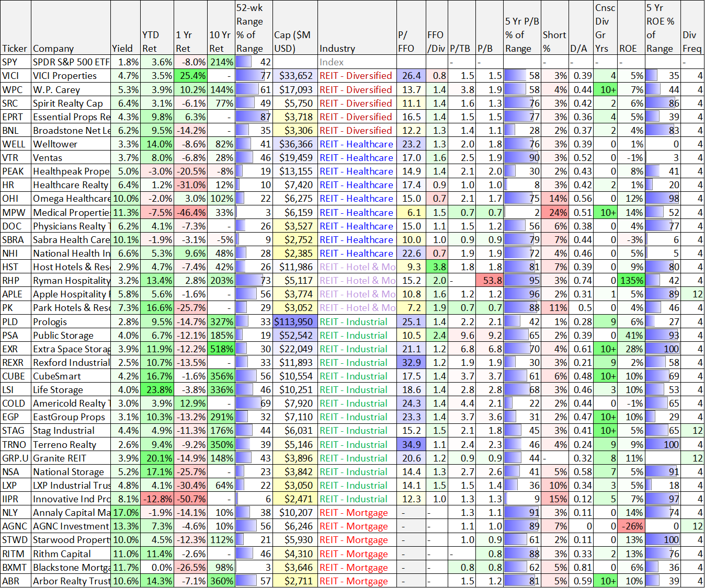Image resolution: width=705 pixels, height=588 pixels.
Task: Click the -50.7% one-year return cell
Action: (x=190, y=499)
